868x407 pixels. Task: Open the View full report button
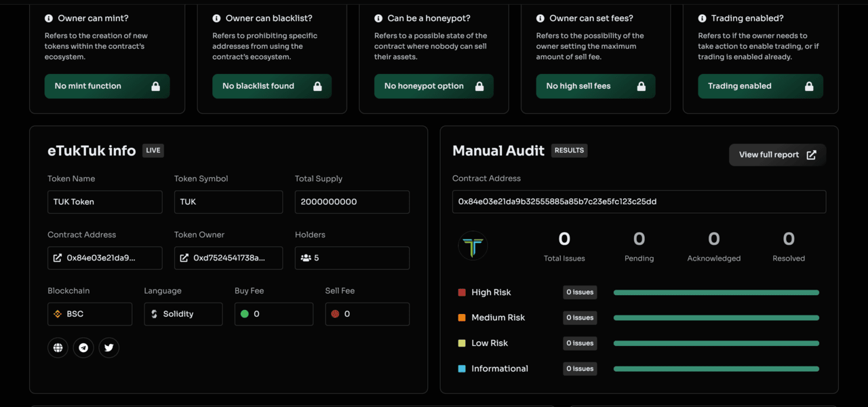(777, 155)
